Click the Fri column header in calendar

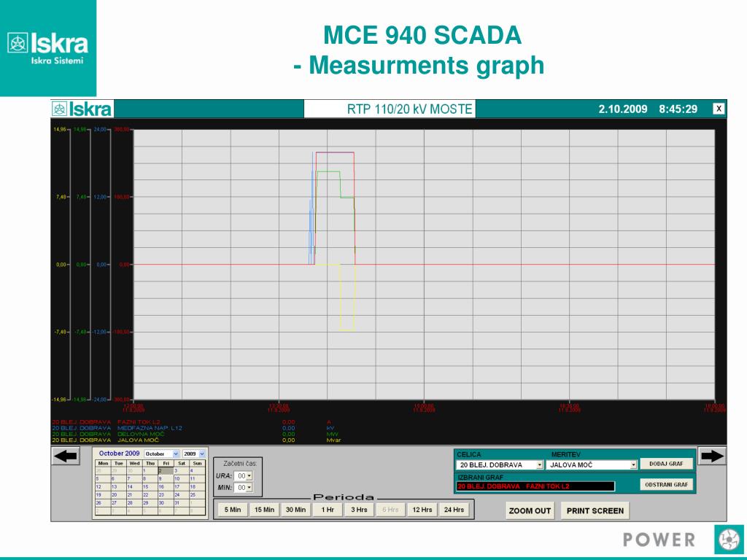(x=166, y=463)
